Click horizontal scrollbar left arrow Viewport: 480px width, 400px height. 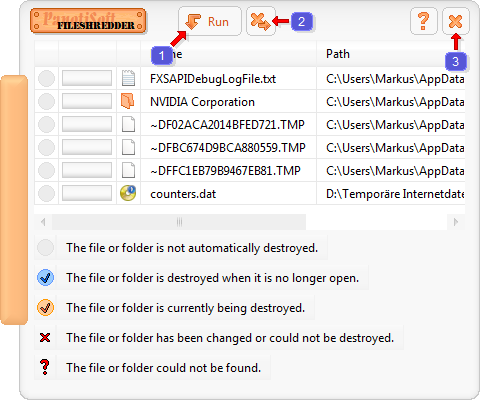click(x=43, y=222)
